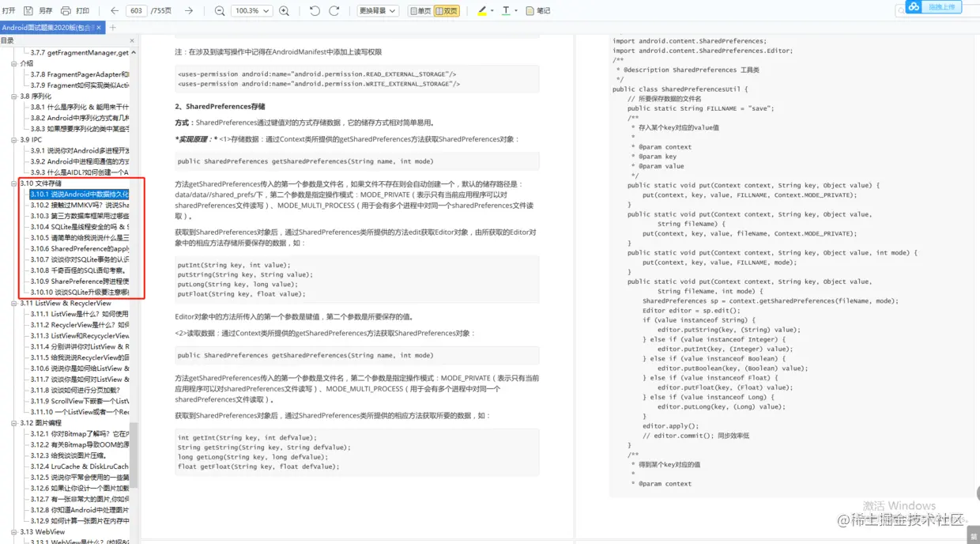
Task: Open outline item 3.12.3 给我谈谈图片压缩
Action: [68, 455]
